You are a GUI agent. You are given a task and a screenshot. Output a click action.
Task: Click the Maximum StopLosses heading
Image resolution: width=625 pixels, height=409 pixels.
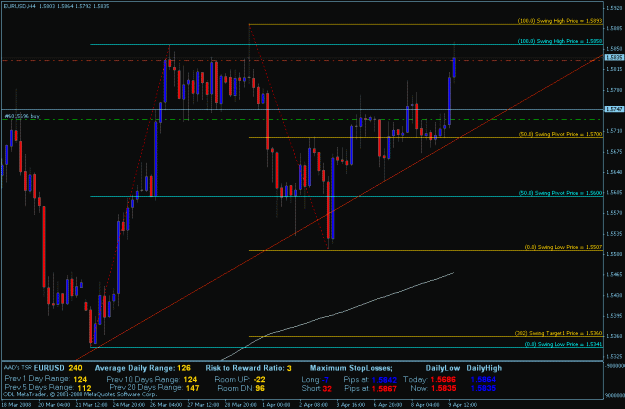pyautogui.click(x=351, y=368)
